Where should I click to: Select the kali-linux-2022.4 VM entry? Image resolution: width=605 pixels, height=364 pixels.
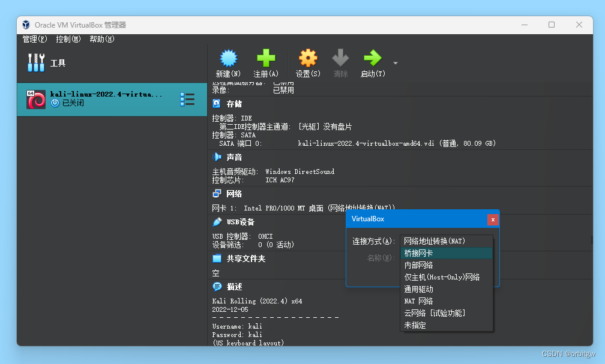pyautogui.click(x=112, y=100)
